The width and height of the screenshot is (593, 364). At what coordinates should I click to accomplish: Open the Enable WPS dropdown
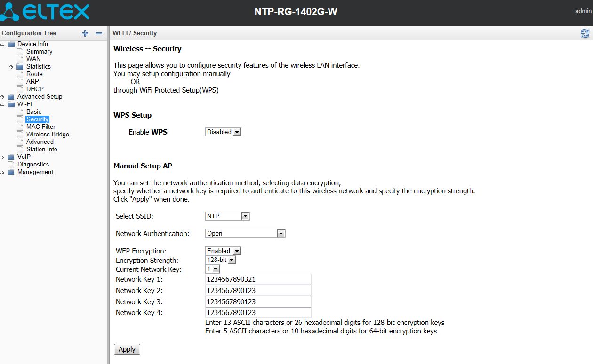click(223, 132)
